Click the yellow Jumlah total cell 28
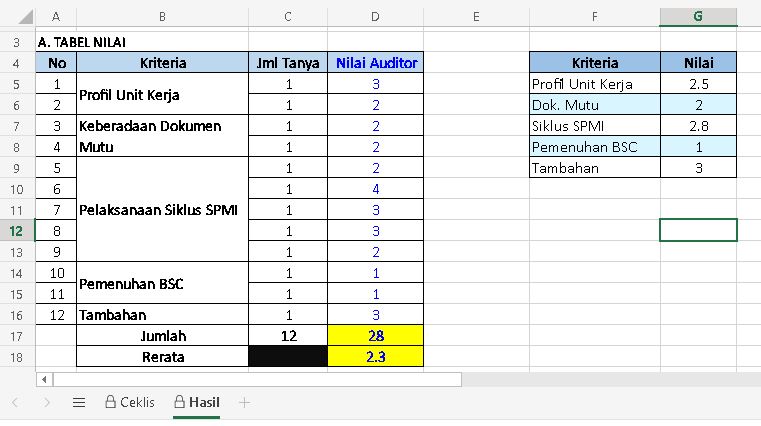The width and height of the screenshot is (761, 426). click(375, 336)
